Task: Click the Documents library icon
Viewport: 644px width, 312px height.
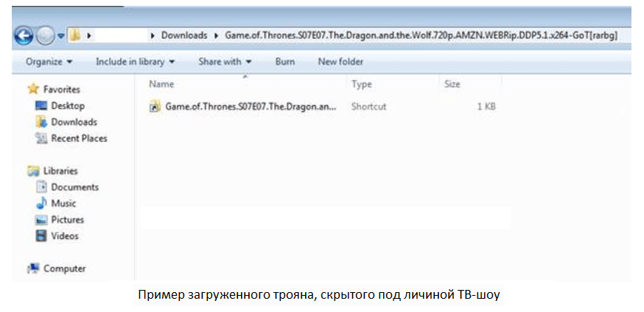Action: 41,188
